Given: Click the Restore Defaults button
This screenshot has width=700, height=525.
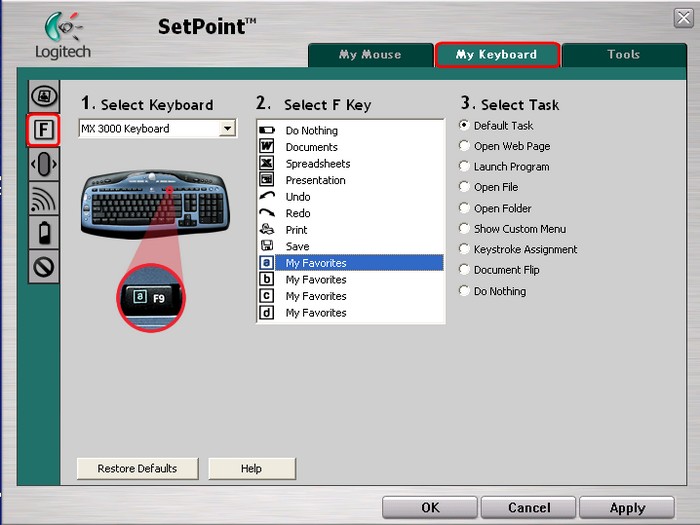Looking at the screenshot, I should 138,468.
